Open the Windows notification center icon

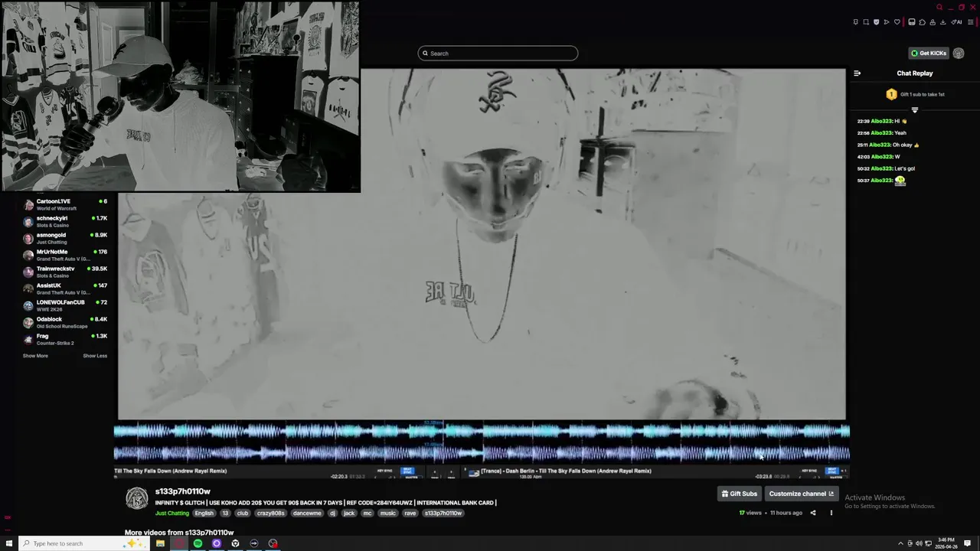point(968,543)
